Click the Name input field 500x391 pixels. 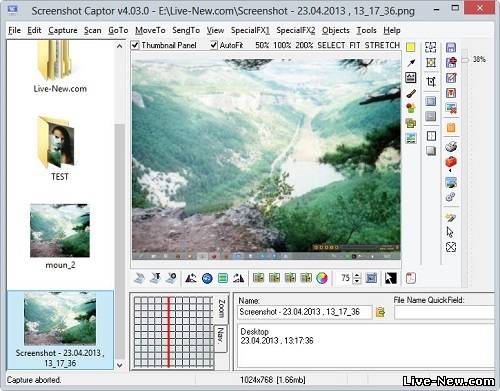pyautogui.click(x=304, y=312)
